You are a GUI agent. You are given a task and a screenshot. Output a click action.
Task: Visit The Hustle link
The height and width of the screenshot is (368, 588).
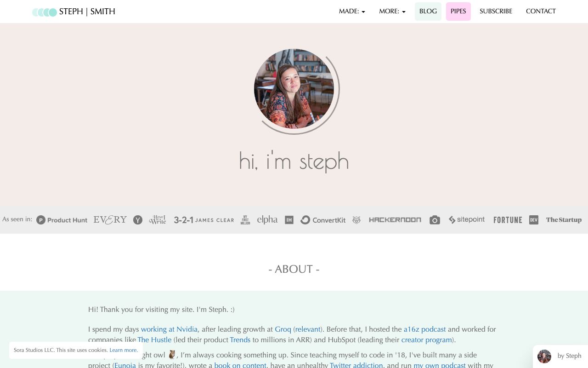pyautogui.click(x=154, y=340)
